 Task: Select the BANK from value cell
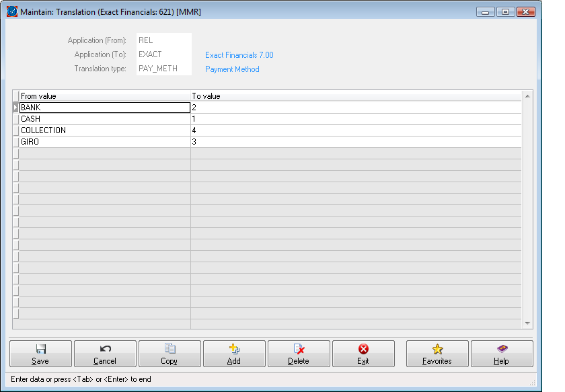click(x=104, y=108)
